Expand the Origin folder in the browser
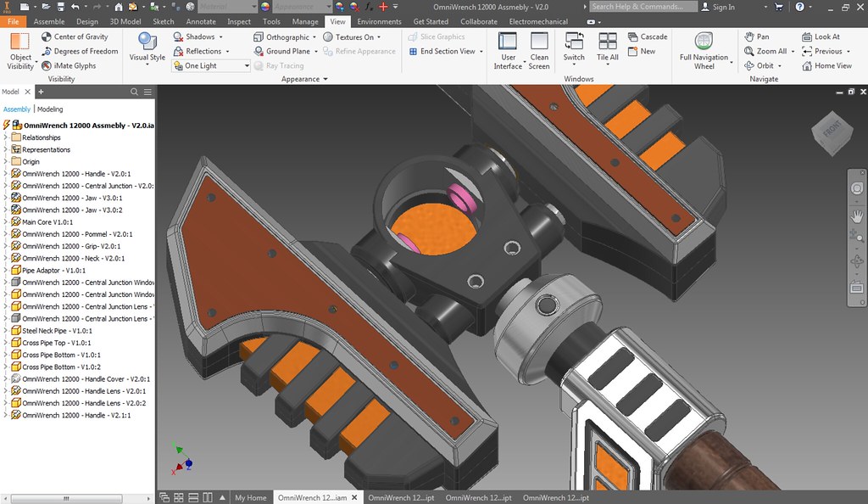 6,162
